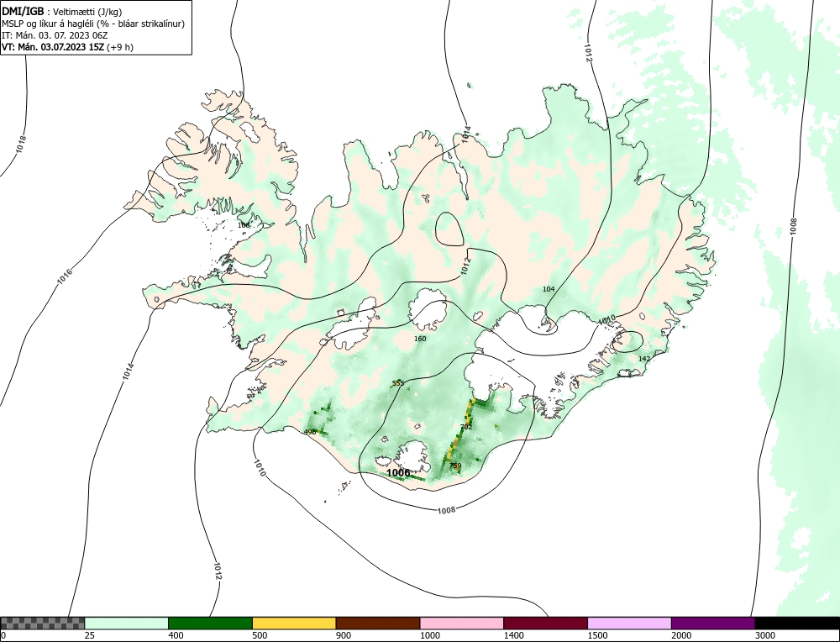Pick the dark green 400–500 legend swatch
Image resolution: width=840 pixels, height=642 pixels.
point(210,623)
